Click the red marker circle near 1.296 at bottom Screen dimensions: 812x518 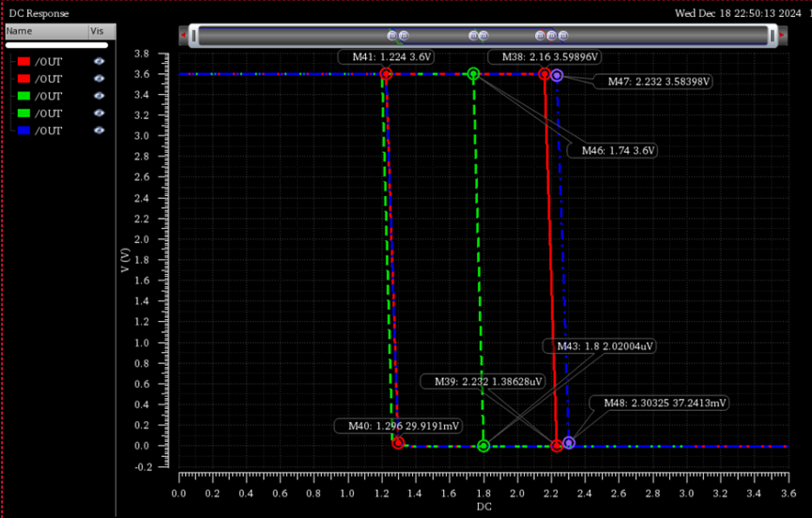point(398,443)
